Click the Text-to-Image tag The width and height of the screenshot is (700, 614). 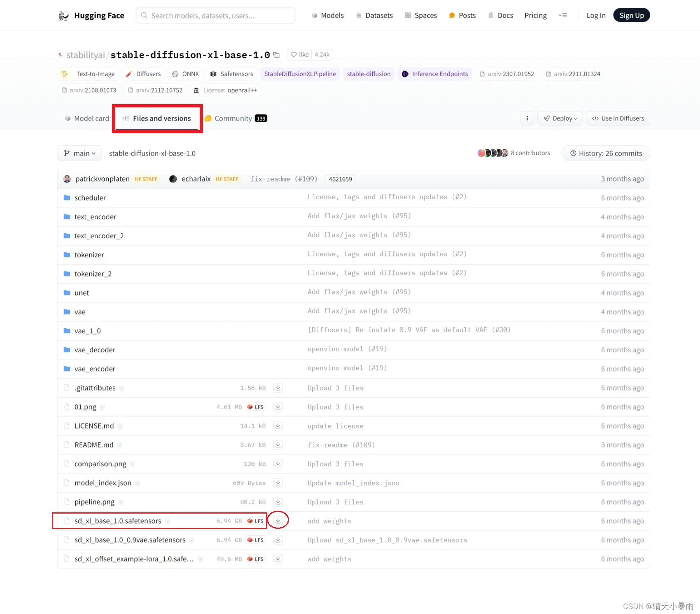point(88,74)
